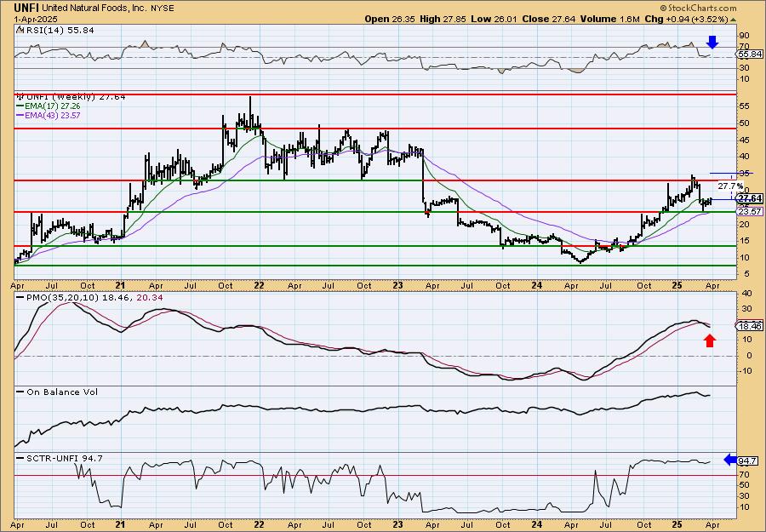
Task: Click the 23.57 EMA tag on right axis
Action: (x=751, y=212)
